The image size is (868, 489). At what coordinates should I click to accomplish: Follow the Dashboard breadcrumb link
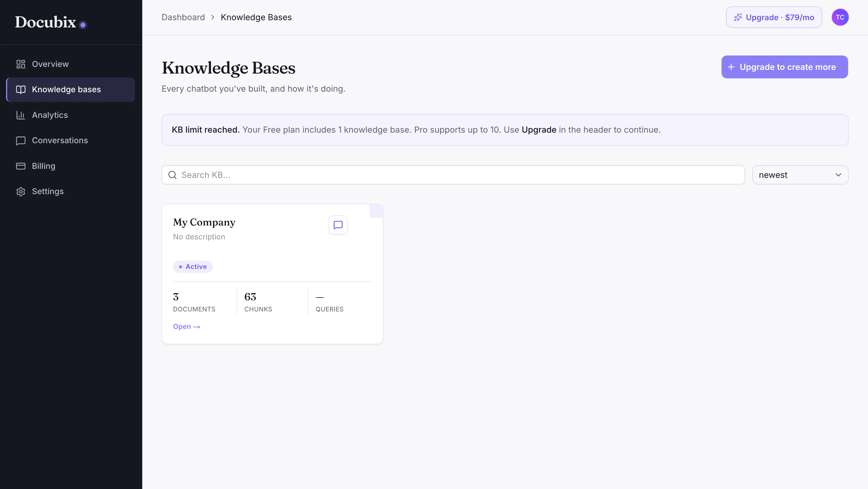[183, 17]
